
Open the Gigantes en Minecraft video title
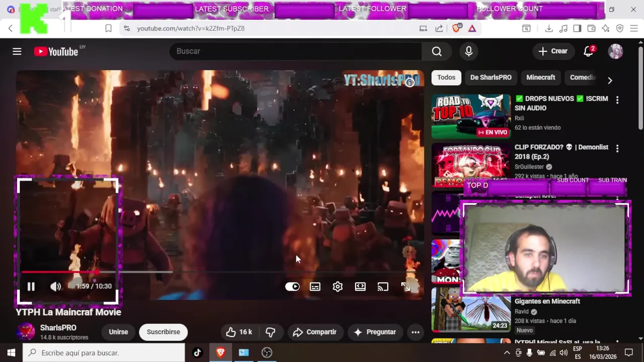coord(547,301)
